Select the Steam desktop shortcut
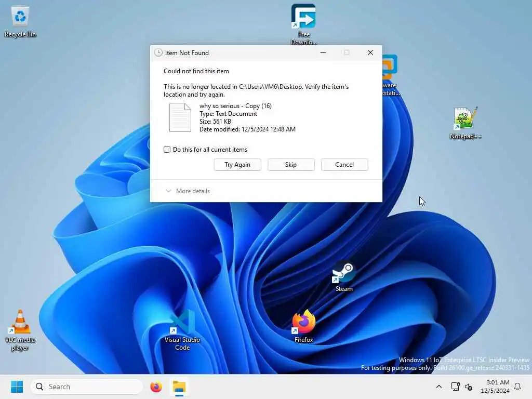 click(x=344, y=276)
